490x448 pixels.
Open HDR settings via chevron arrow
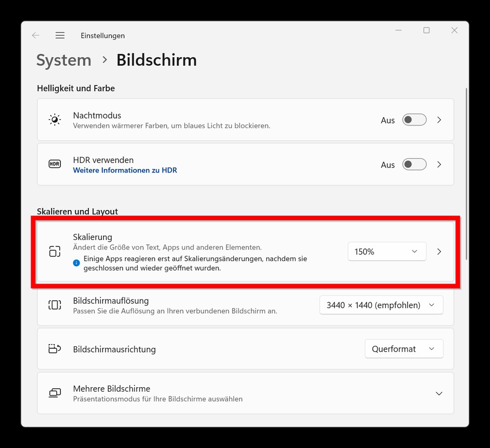439,164
